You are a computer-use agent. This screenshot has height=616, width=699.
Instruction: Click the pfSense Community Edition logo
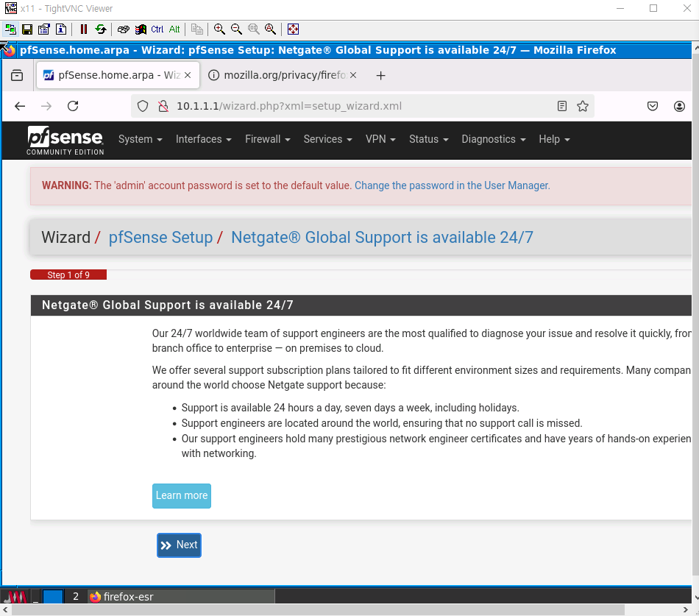point(65,141)
